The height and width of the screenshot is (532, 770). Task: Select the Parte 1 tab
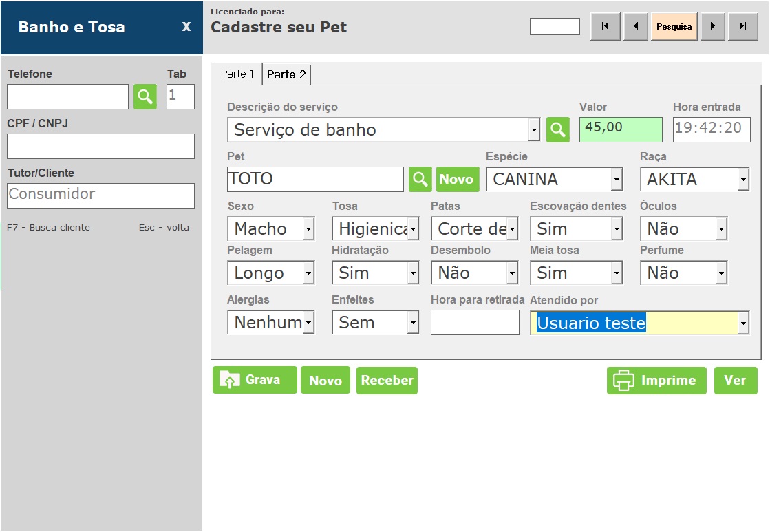point(237,74)
